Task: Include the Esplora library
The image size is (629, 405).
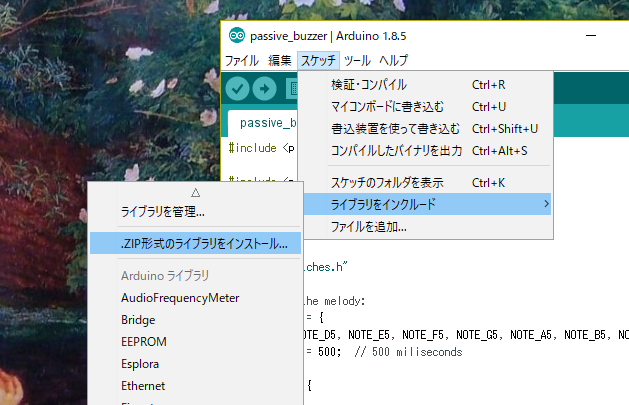Action: click(195, 364)
